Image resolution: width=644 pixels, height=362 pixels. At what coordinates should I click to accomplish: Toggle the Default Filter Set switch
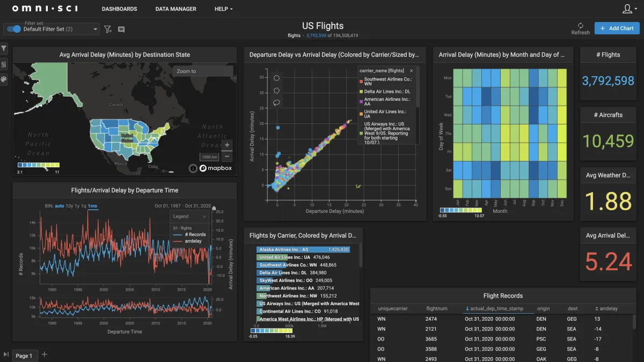[13, 29]
